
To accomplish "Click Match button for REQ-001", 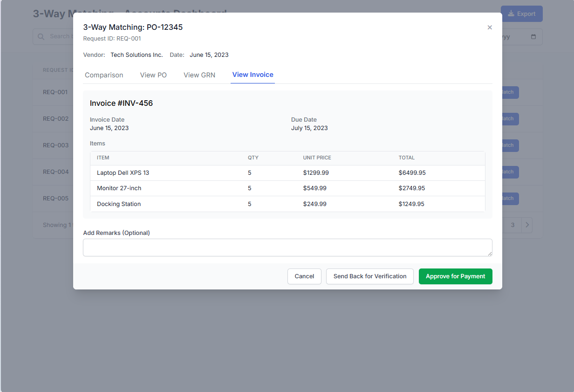I will [x=510, y=92].
